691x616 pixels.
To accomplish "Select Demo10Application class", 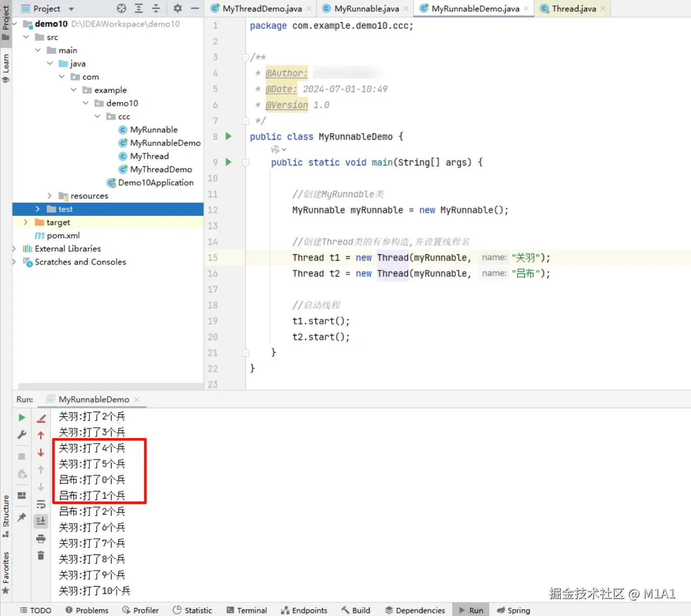I will pyautogui.click(x=155, y=183).
